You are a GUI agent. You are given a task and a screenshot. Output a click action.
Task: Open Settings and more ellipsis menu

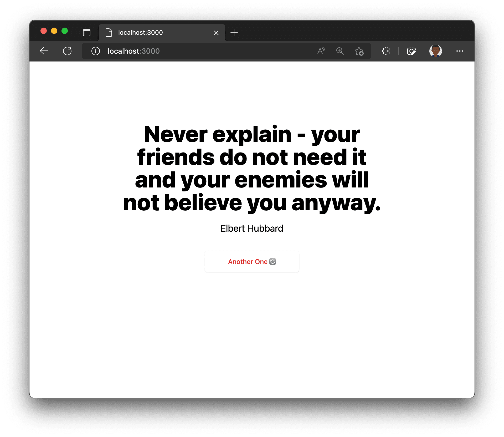coord(460,51)
